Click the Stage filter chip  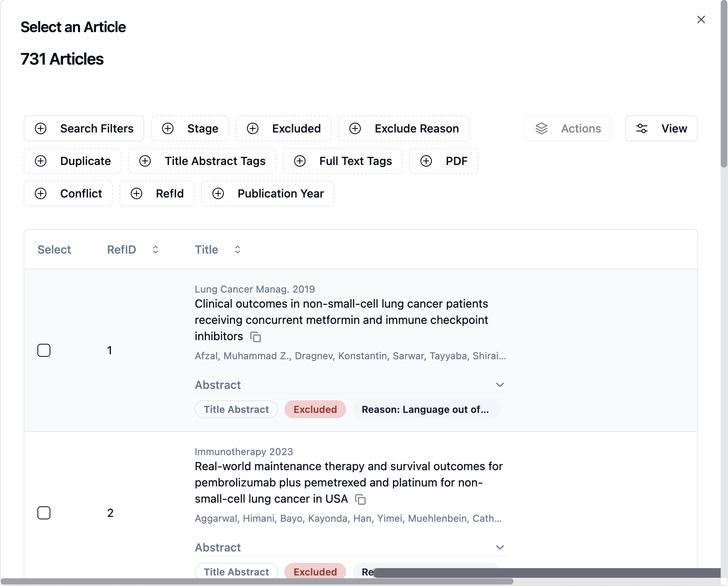tap(190, 128)
